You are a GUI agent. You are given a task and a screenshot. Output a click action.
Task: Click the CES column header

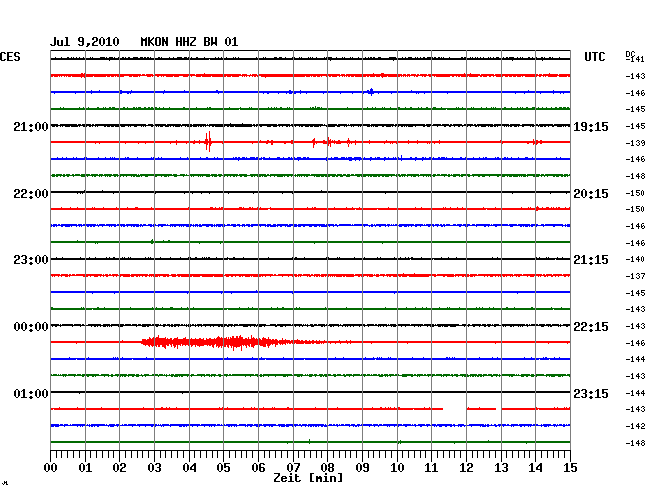coord(10,57)
